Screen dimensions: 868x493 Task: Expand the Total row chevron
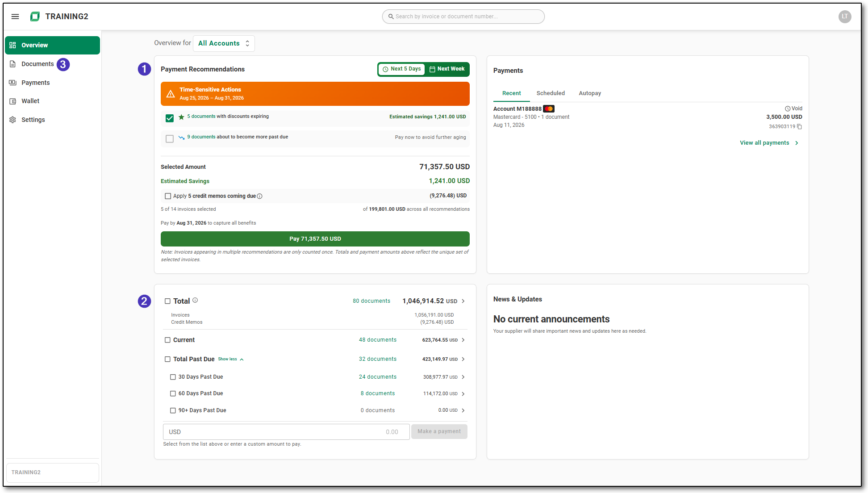pyautogui.click(x=463, y=301)
